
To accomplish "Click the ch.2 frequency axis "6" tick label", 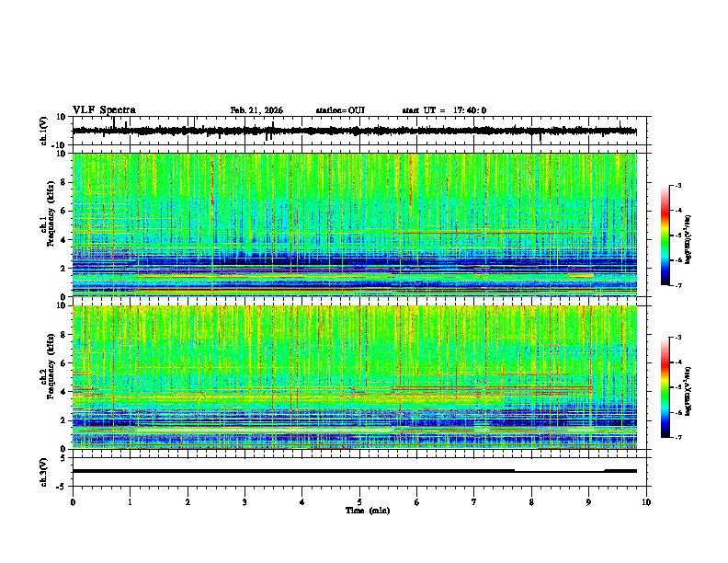I will [x=63, y=363].
